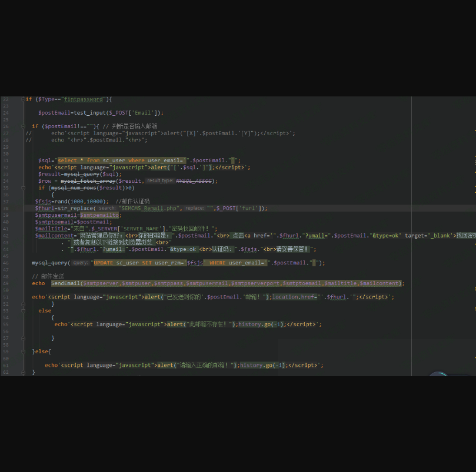Click the fold end marker on line 52
476x472 pixels.
pyautogui.click(x=22, y=304)
